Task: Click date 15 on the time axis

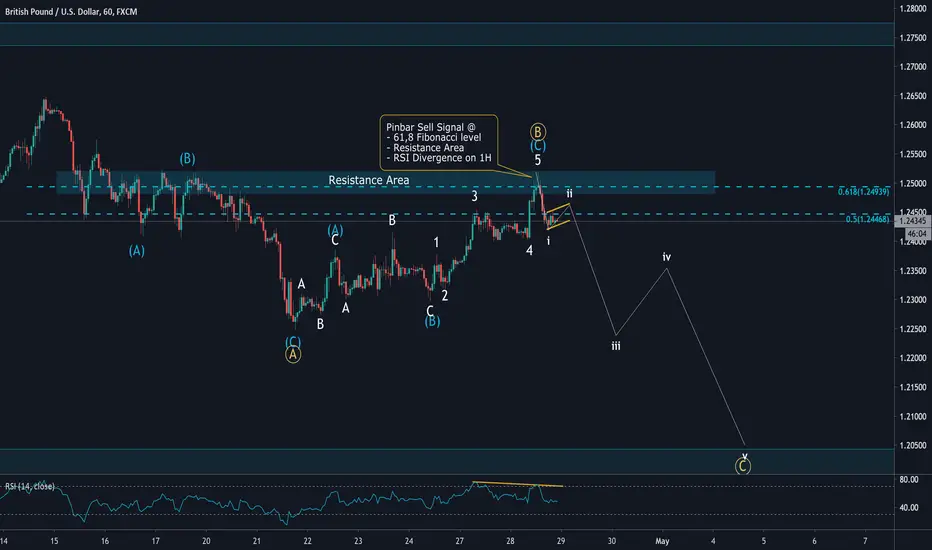Action: (54, 542)
